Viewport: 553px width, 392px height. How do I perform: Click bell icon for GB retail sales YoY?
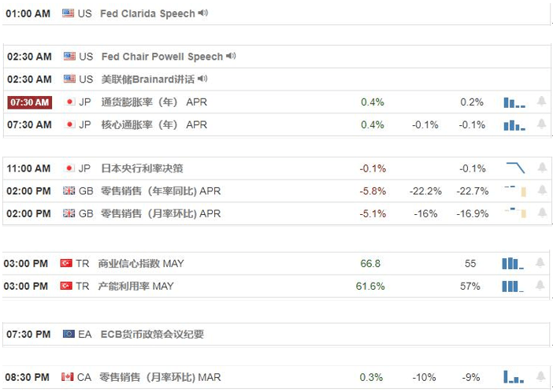coord(542,190)
